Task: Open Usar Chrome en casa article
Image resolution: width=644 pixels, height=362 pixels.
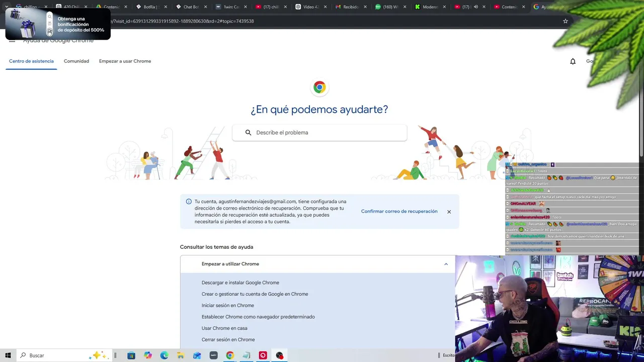Action: [224, 328]
